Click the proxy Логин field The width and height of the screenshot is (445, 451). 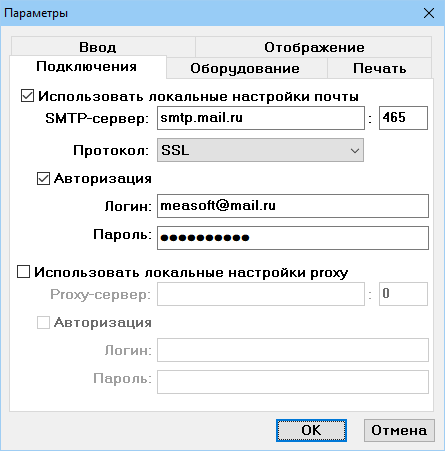293,350
